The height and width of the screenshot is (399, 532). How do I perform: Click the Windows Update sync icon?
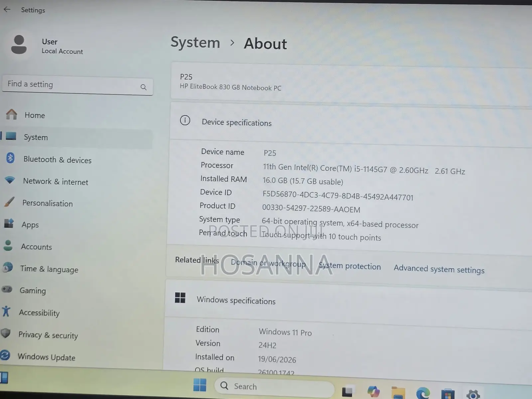[x=5, y=355]
